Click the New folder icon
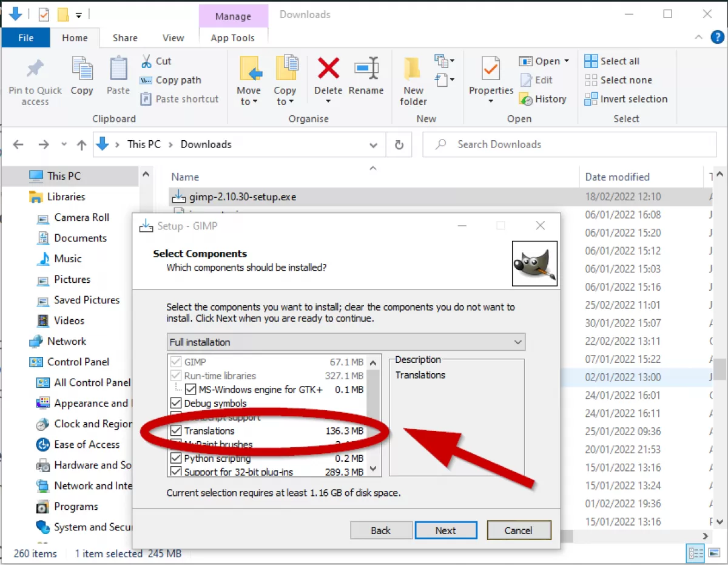 [413, 68]
